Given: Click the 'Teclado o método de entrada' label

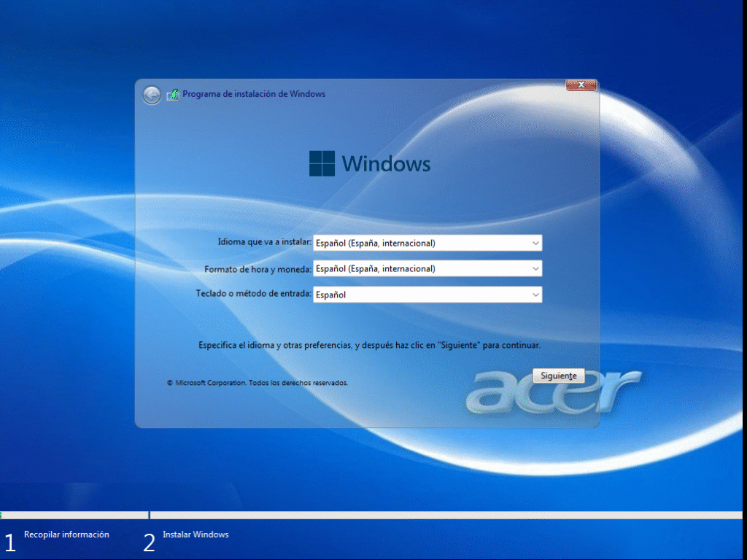Looking at the screenshot, I should point(254,293).
